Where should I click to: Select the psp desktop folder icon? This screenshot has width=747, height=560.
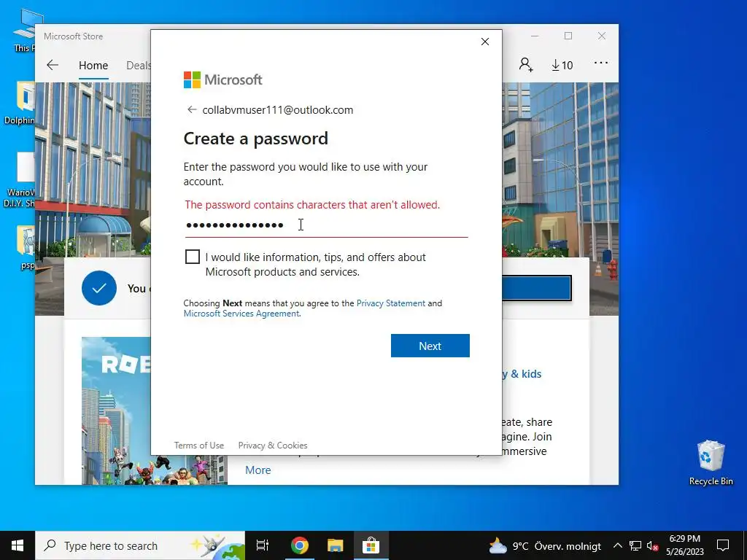coord(26,248)
